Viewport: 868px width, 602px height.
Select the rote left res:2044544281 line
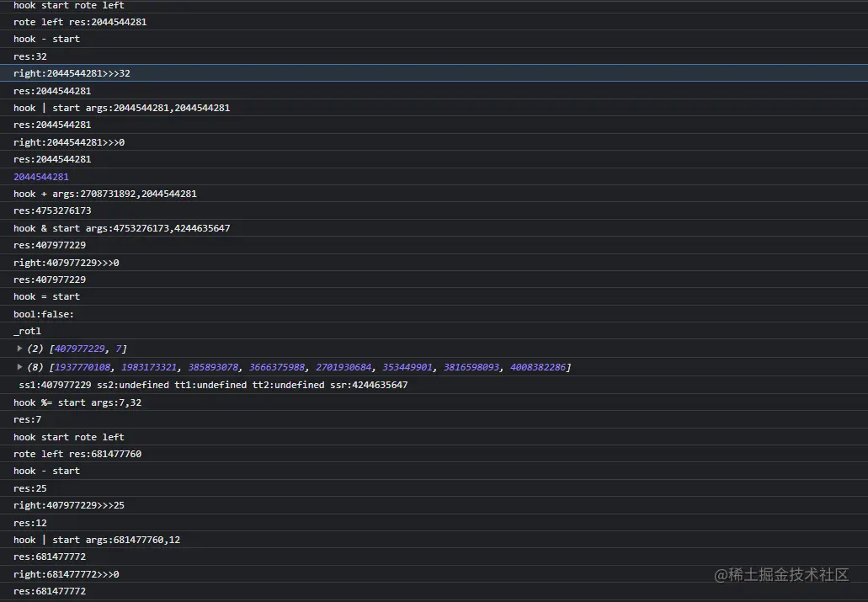tap(80, 22)
